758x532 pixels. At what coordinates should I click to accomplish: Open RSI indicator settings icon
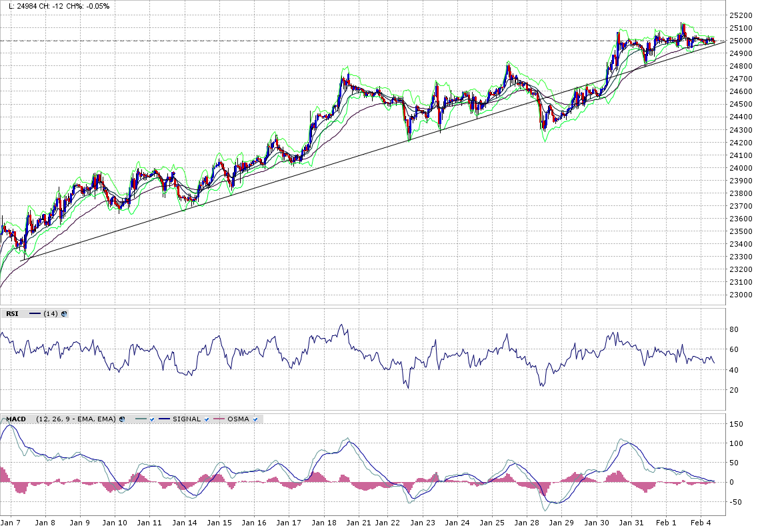coord(64,314)
